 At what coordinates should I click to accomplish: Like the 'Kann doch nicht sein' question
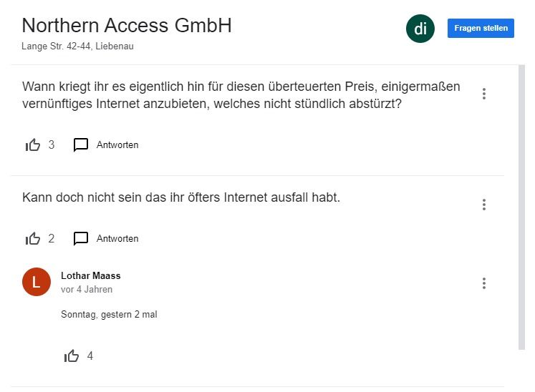pyautogui.click(x=33, y=239)
